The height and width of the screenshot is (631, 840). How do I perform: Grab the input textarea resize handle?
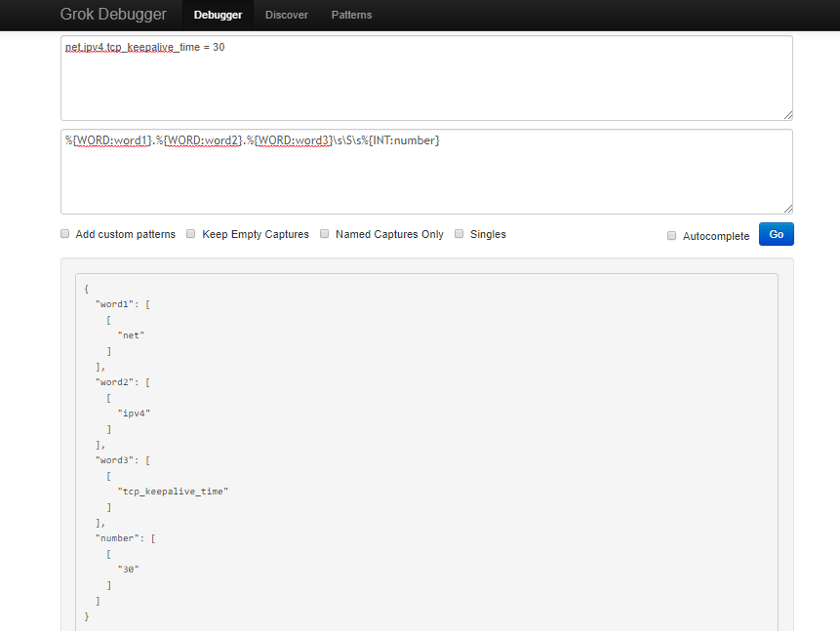[x=788, y=115]
